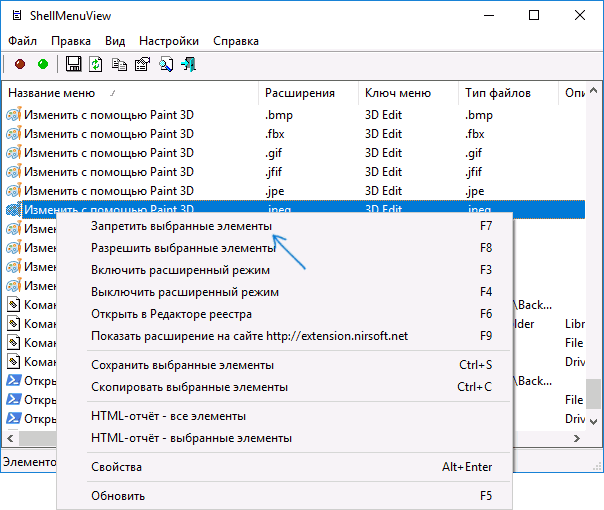Screen dimensions: 604x510
Task: Select the .jpe row's Paint 3D entry text
Action: [109, 191]
